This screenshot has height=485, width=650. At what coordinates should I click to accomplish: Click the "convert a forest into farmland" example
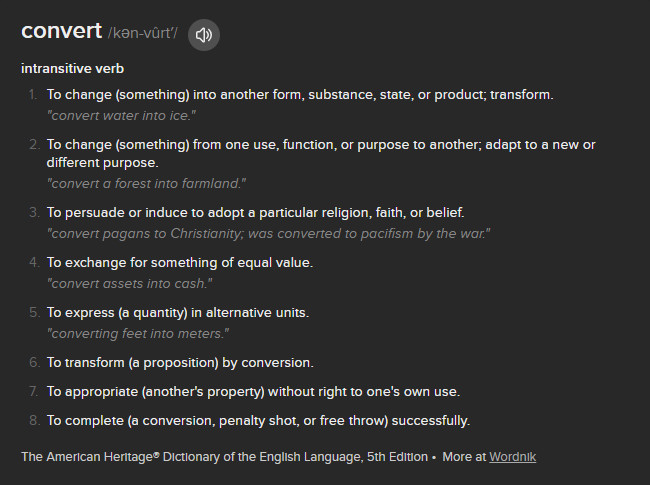click(x=147, y=182)
